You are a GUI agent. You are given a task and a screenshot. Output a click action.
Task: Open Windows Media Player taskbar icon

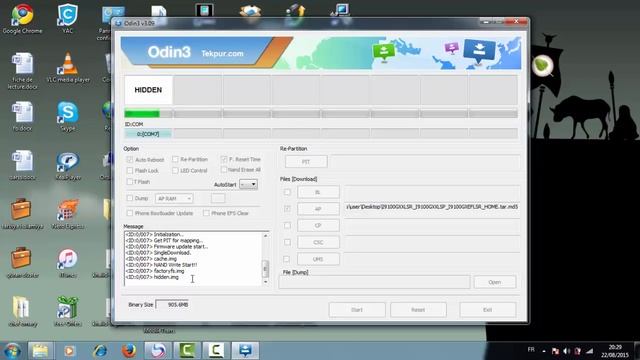pyautogui.click(x=69, y=351)
